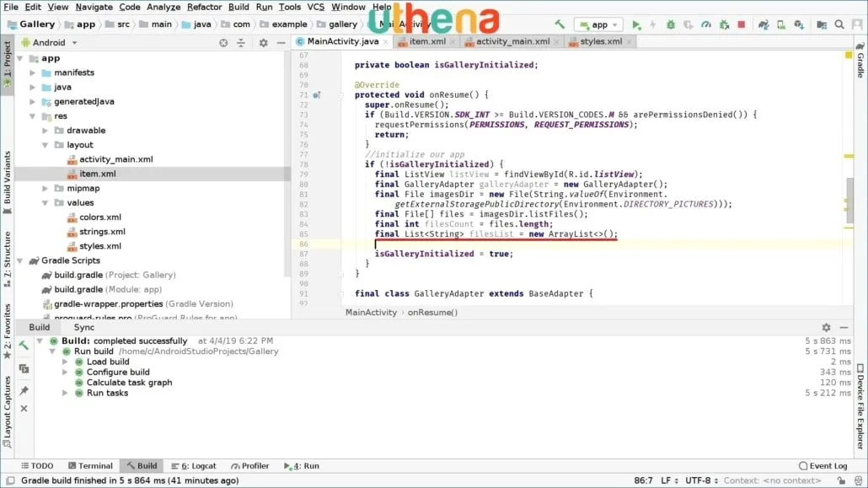Click the Attach debugger icon in toolbar
Viewport: 868px width, 488px height.
tap(724, 24)
